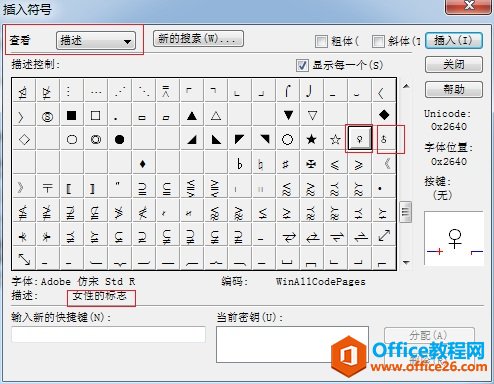
Task: Choose the black down-pointing triangle symbol
Action: pos(288,115)
